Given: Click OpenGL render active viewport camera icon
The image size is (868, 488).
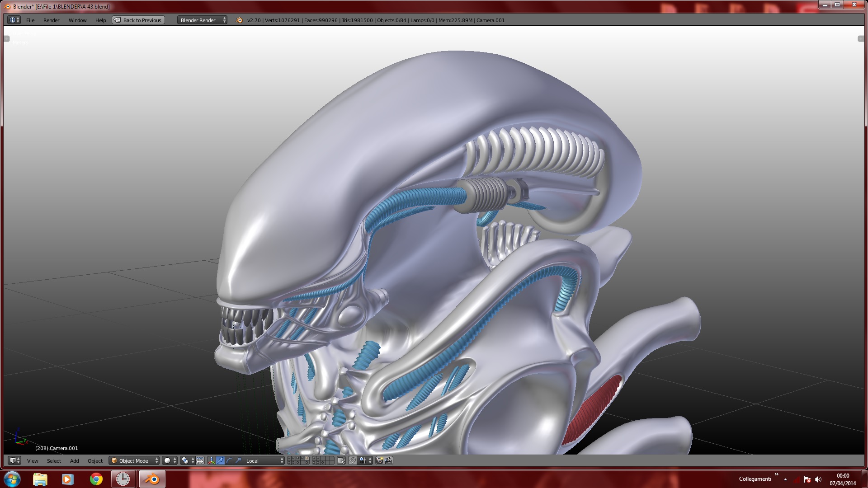Looking at the screenshot, I should tap(379, 460).
